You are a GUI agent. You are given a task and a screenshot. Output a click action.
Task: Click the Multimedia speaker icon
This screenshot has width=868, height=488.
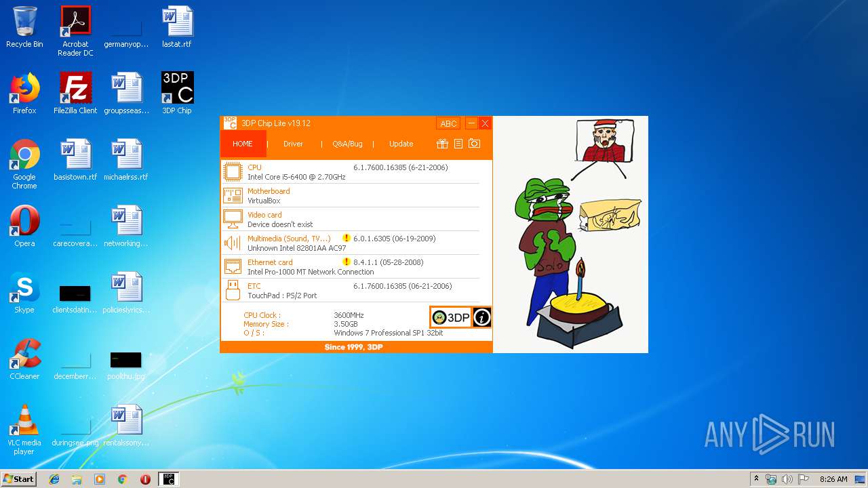tap(233, 243)
